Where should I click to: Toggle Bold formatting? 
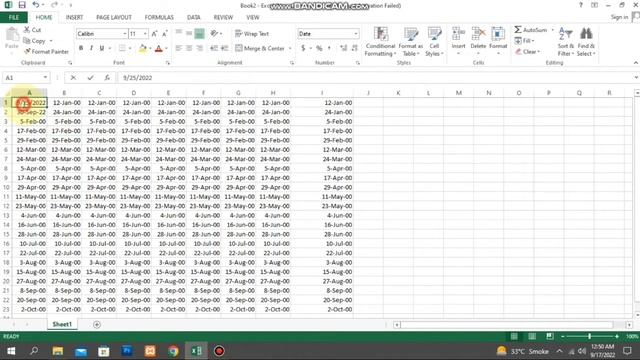[81, 48]
